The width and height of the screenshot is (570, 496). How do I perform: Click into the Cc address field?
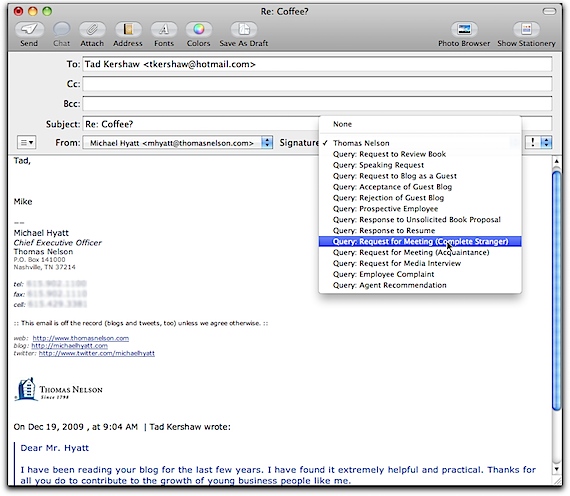tap(317, 84)
